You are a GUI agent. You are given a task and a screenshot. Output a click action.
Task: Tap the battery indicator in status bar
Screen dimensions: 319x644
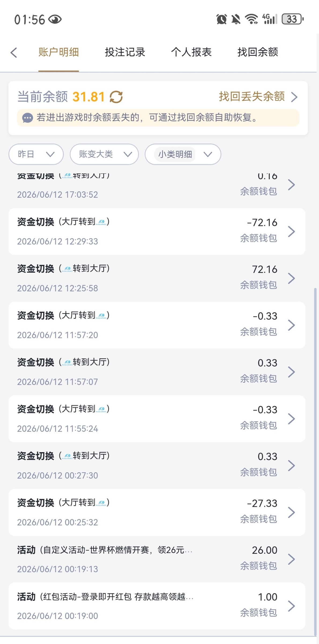(292, 19)
